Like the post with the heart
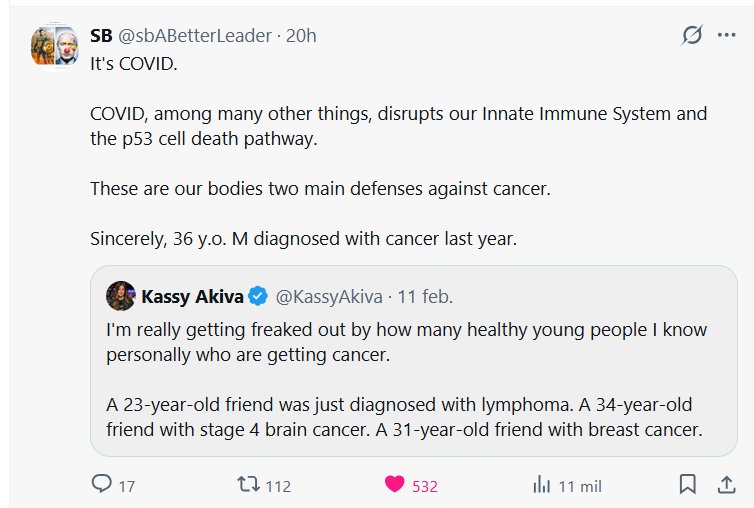 point(395,485)
